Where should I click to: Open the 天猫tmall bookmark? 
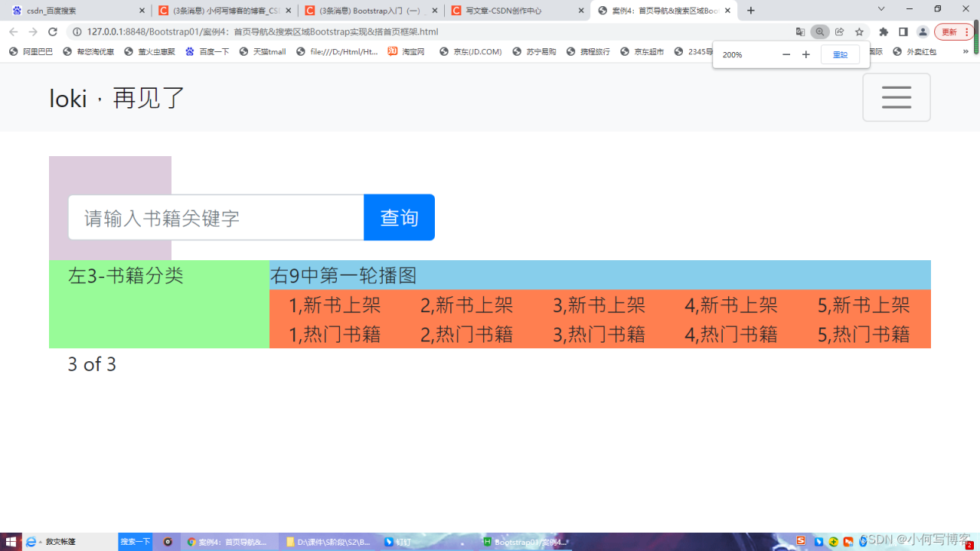point(262,51)
